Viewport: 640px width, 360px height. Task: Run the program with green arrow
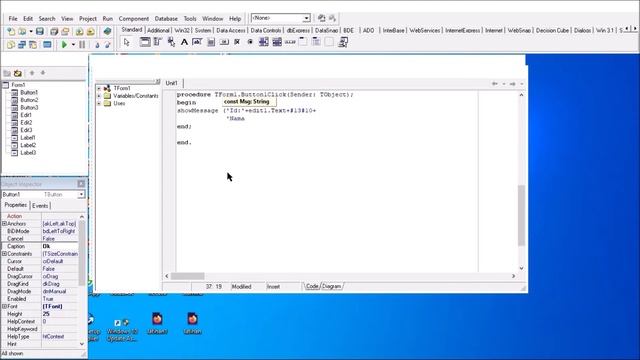[64, 44]
